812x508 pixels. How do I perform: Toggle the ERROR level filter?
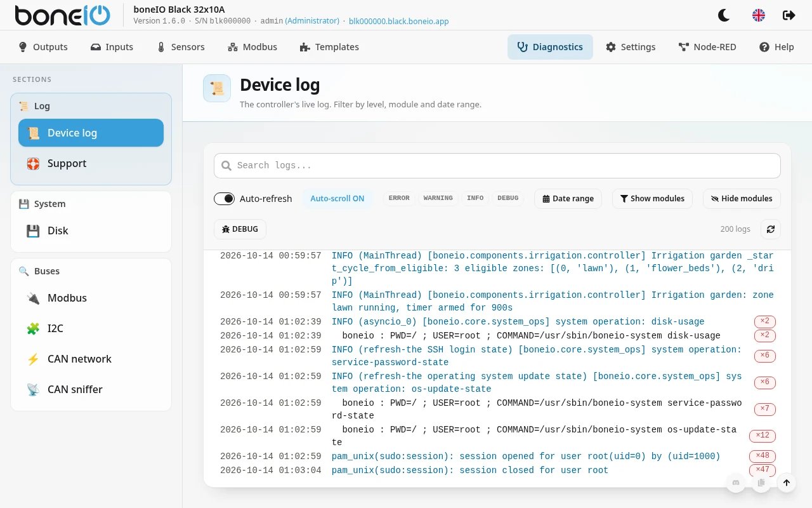[x=399, y=198]
